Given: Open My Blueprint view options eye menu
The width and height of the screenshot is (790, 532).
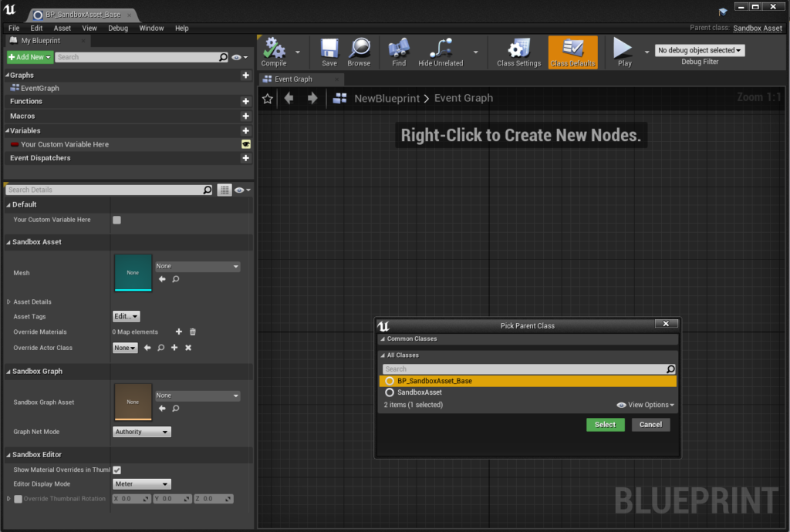Looking at the screenshot, I should (x=240, y=57).
